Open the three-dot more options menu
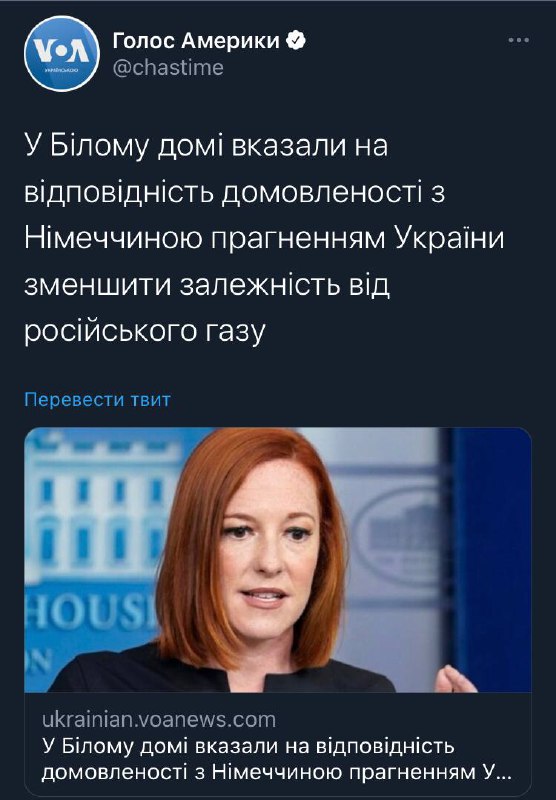Viewport: 556px width, 800px height. 518,40
